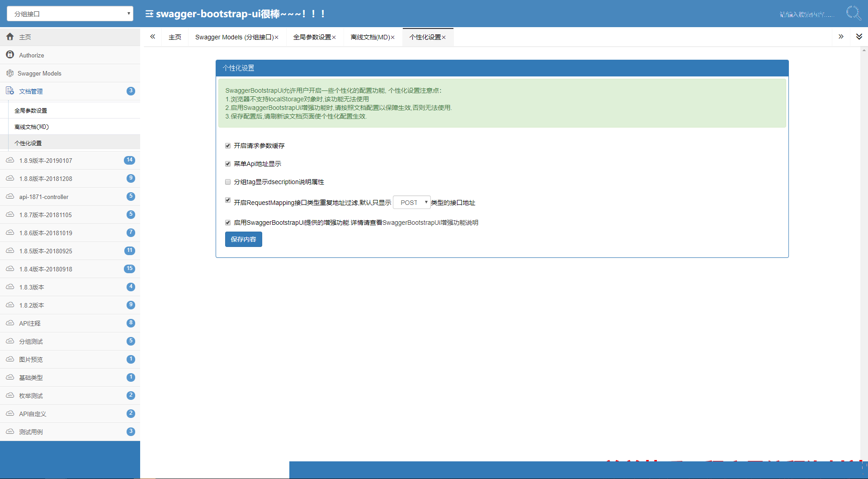Click the cloud icon beside api-1871-controller
Image resolution: width=868 pixels, height=479 pixels.
(10, 196)
